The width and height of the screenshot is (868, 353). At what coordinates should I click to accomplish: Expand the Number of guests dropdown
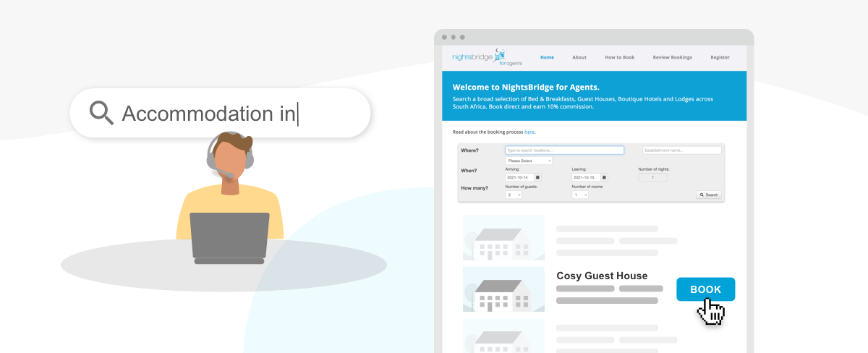(514, 195)
